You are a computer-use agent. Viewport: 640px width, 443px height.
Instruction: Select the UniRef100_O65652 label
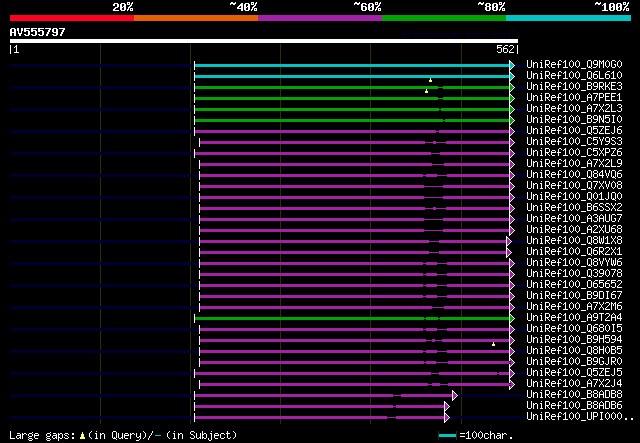(x=574, y=285)
